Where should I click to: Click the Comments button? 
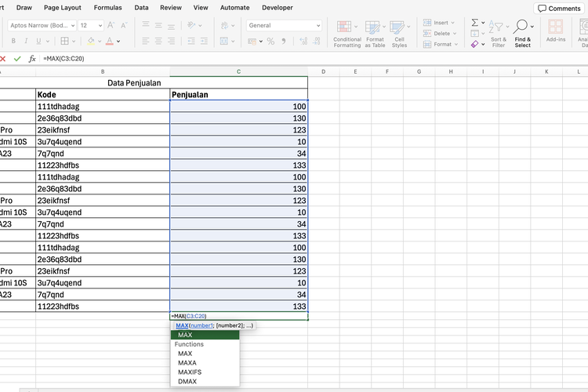(559, 8)
